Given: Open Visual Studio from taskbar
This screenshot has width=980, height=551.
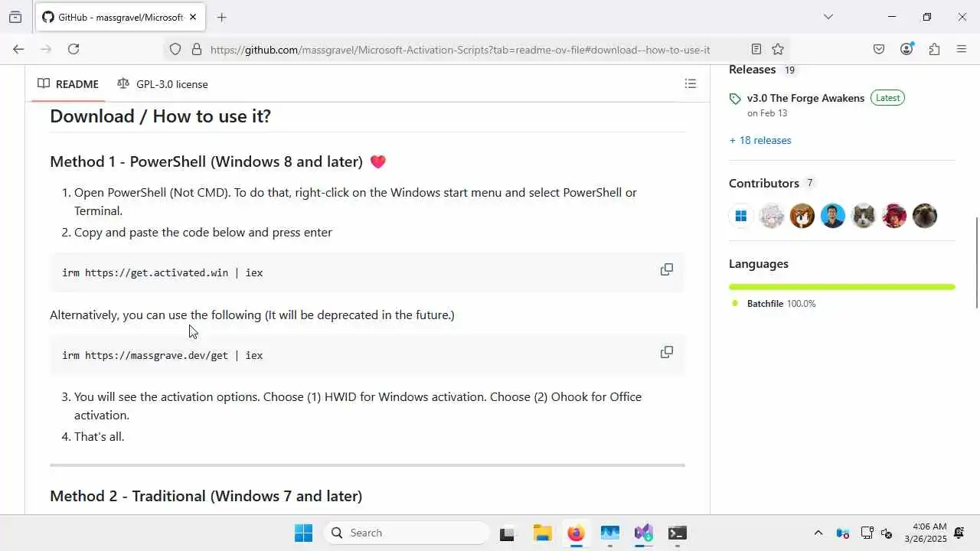Looking at the screenshot, I should coord(643,533).
